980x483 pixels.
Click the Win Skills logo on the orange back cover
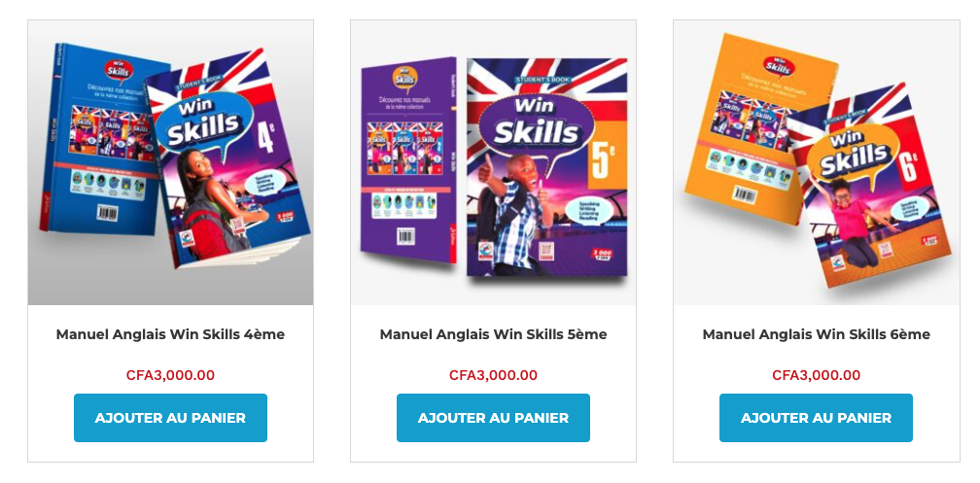tap(778, 66)
